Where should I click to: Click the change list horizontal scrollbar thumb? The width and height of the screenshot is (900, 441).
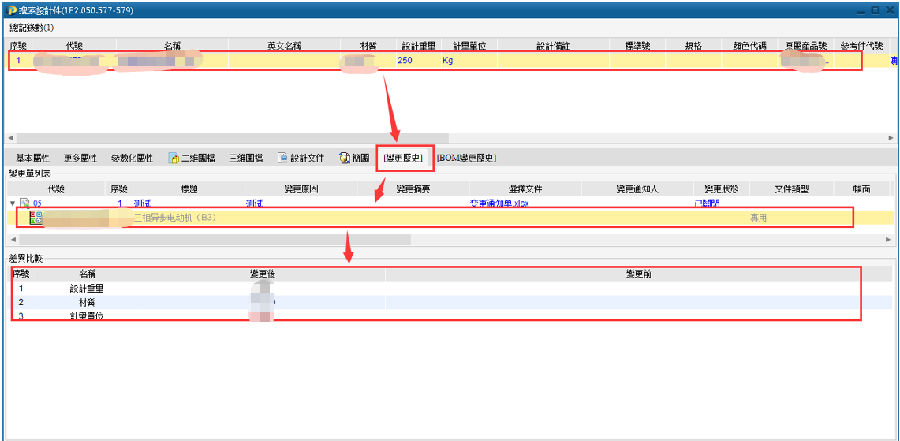[x=214, y=238]
